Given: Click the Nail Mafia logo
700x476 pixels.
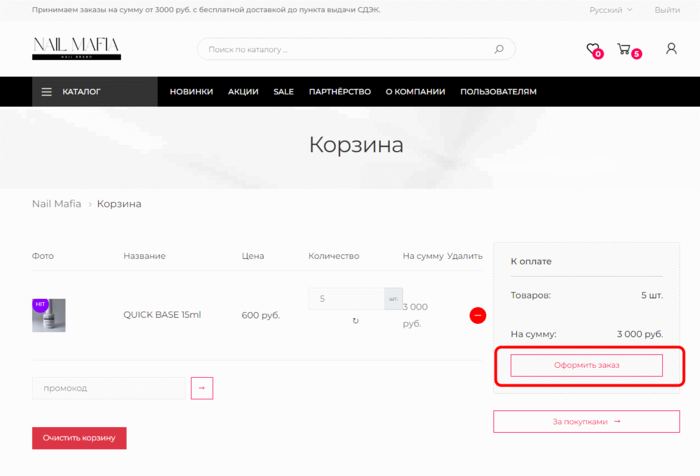Looking at the screenshot, I should (76, 48).
